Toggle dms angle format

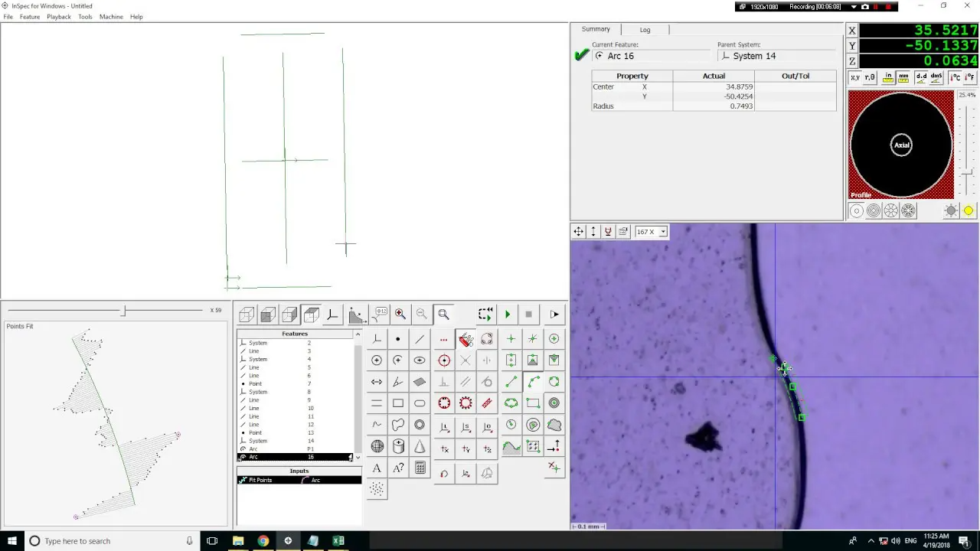click(936, 77)
